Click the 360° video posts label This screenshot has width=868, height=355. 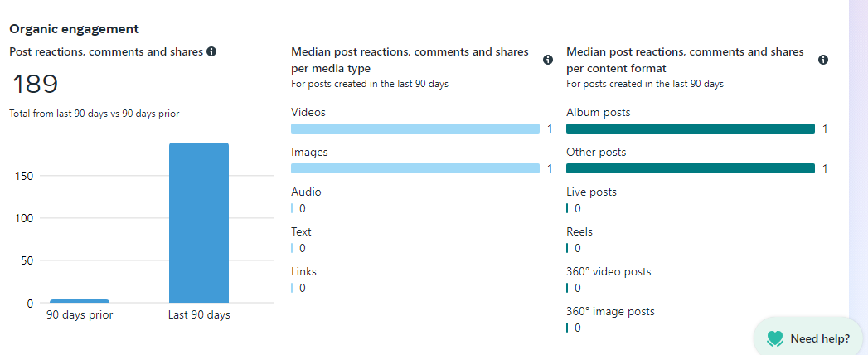click(609, 271)
